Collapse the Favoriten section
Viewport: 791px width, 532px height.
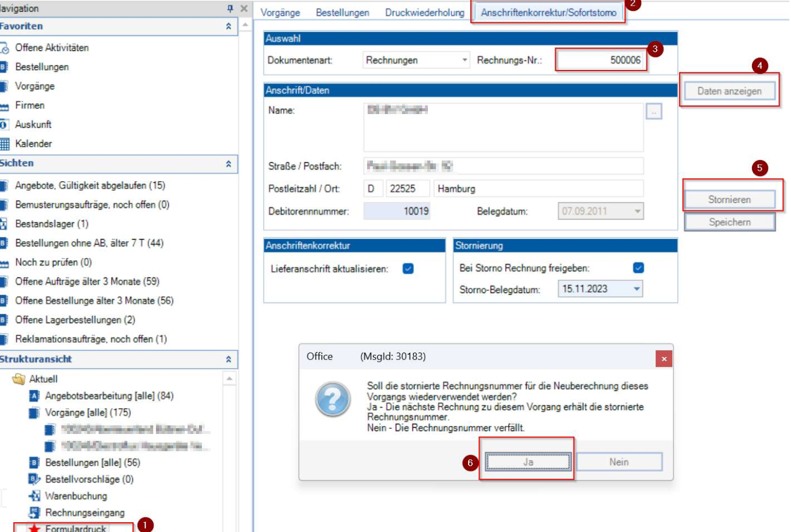tap(228, 26)
